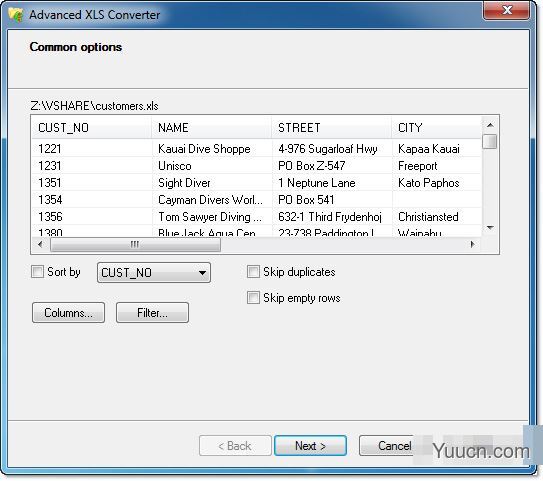Select the PO Box 541 cell
543x481 pixels.
(332, 199)
